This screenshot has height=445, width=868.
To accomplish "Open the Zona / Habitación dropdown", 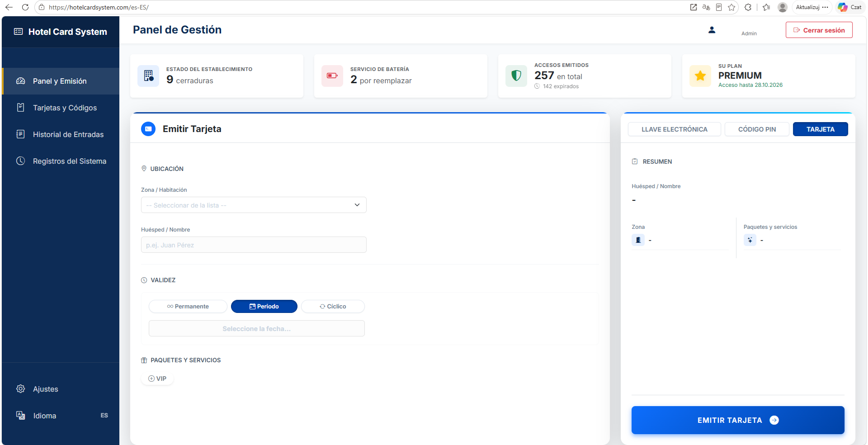I will (254, 205).
